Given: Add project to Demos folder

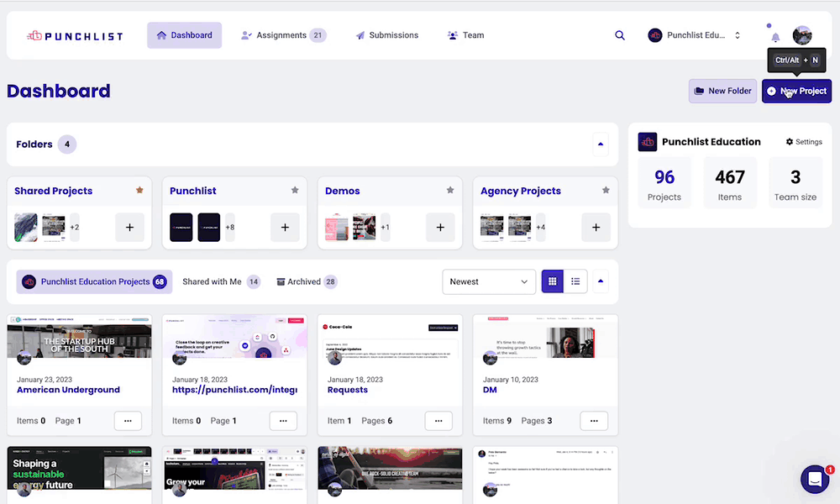Looking at the screenshot, I should 440,227.
